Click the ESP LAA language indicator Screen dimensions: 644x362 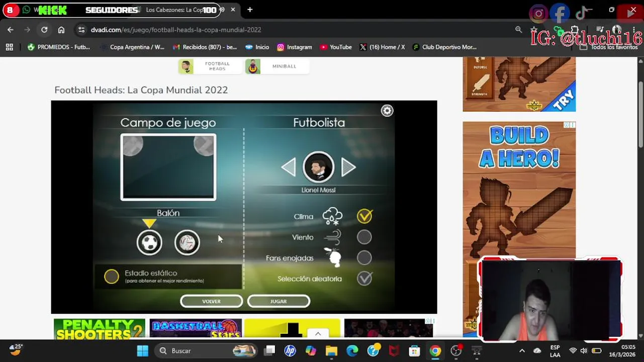(555, 350)
